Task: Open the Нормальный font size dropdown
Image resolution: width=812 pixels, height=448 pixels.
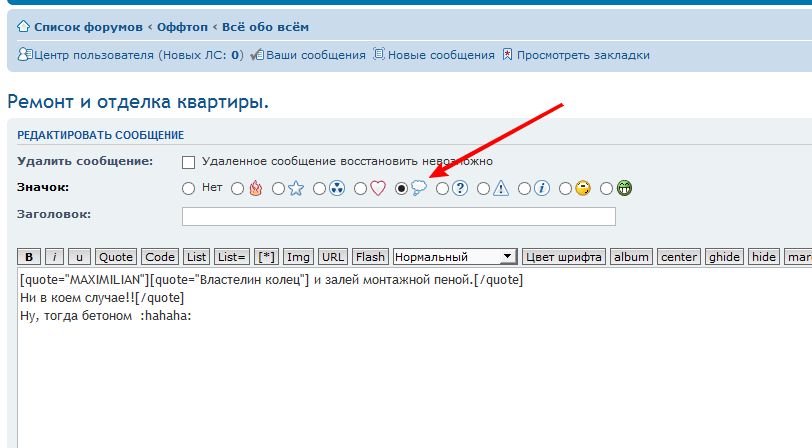Action: pos(455,257)
